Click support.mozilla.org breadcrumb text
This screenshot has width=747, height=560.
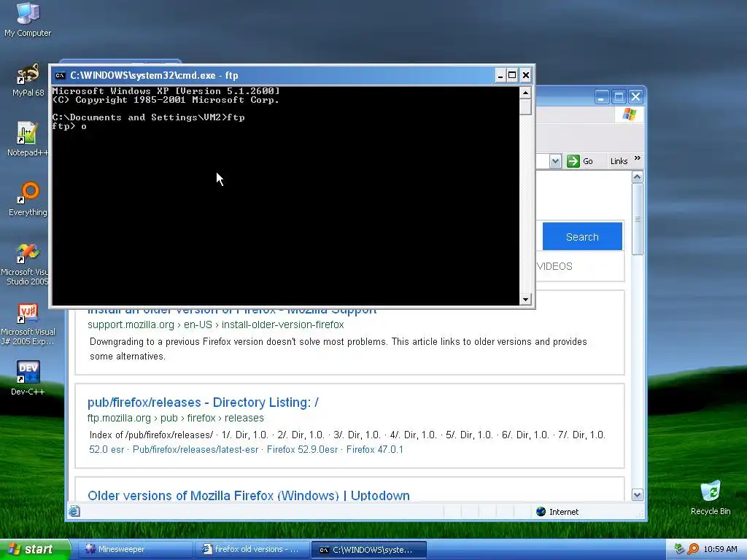click(x=216, y=324)
